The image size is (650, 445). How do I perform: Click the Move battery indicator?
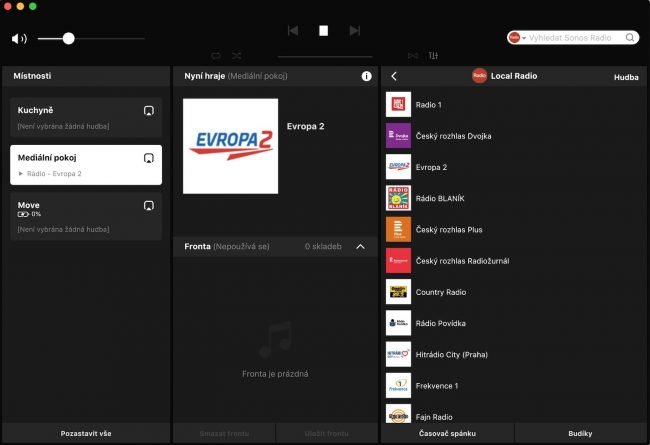(29, 214)
